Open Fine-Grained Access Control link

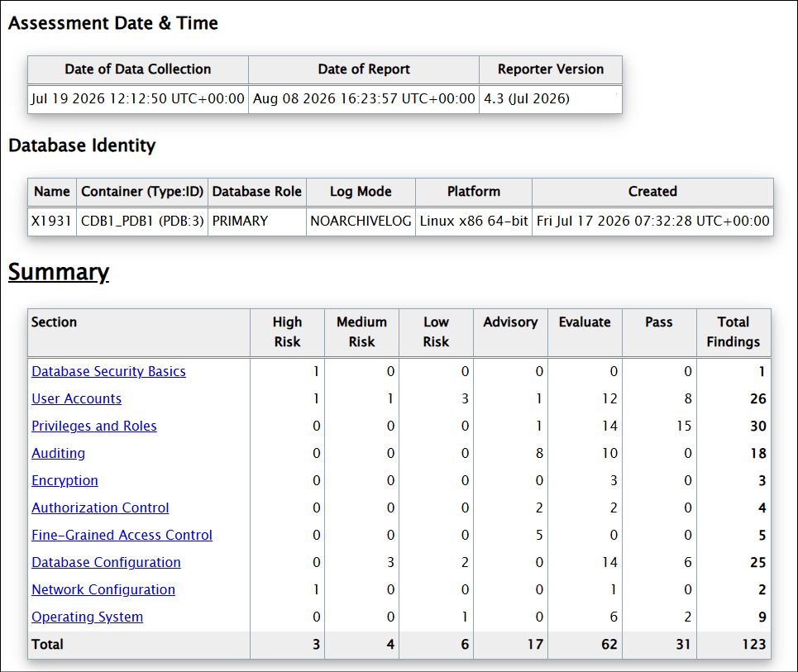(122, 535)
